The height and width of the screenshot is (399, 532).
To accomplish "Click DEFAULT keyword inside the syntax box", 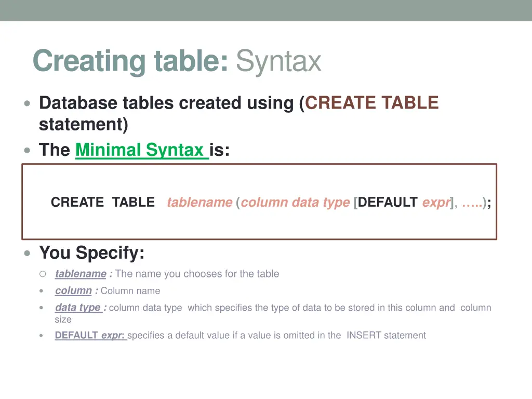I will tap(388, 203).
